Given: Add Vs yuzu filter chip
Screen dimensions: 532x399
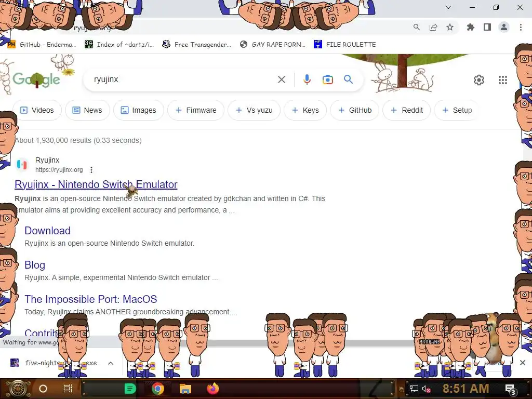Looking at the screenshot, I should click(254, 110).
